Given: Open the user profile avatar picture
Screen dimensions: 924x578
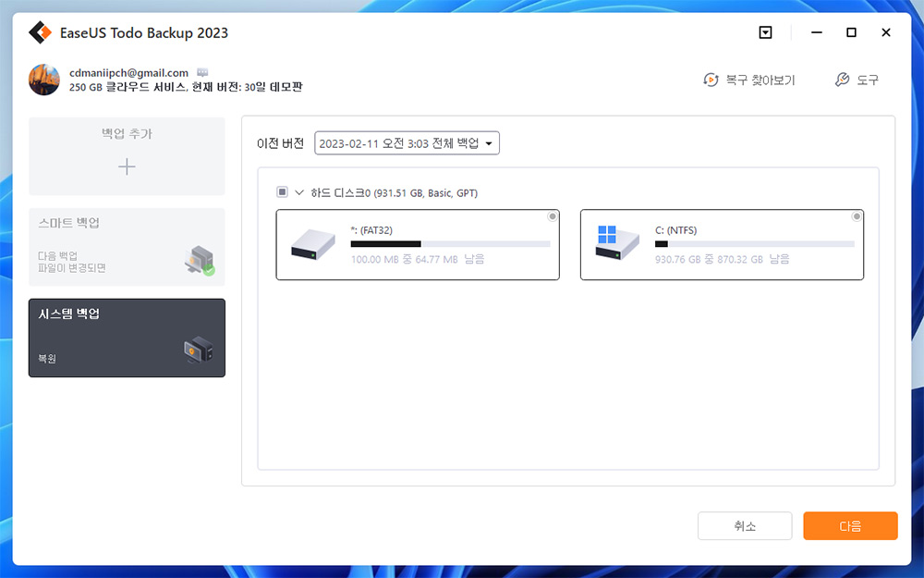Looking at the screenshot, I should click(44, 80).
